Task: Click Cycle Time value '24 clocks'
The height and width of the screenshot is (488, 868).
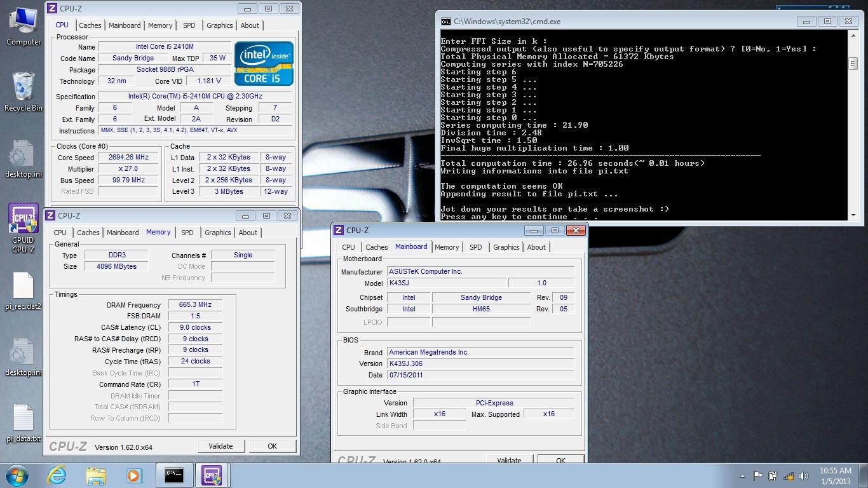Action: click(x=195, y=361)
